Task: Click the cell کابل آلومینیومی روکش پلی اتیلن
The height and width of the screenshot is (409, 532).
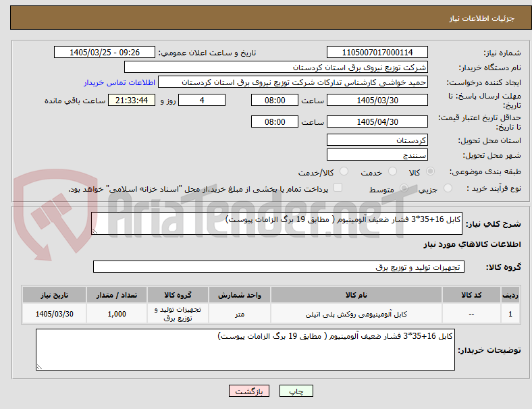Action: point(356,314)
